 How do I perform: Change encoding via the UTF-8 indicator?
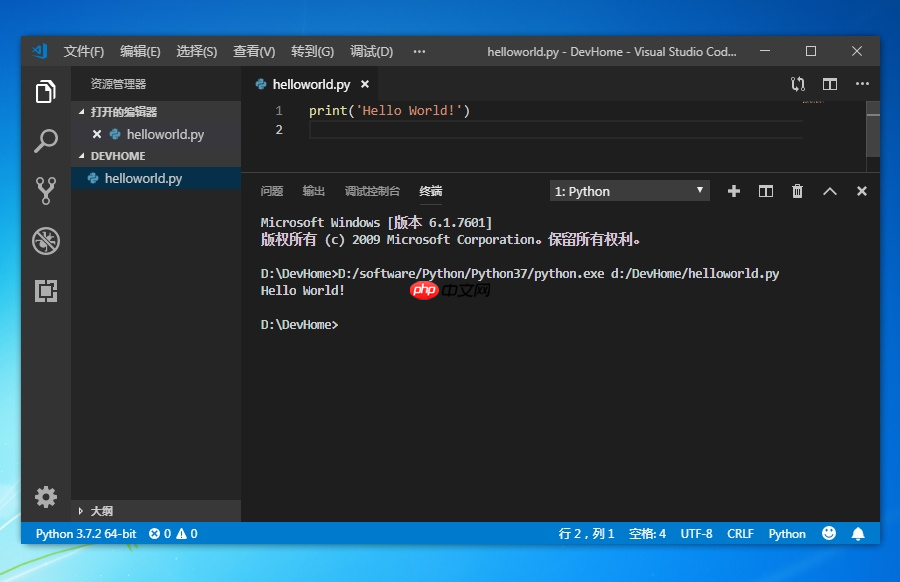[696, 533]
